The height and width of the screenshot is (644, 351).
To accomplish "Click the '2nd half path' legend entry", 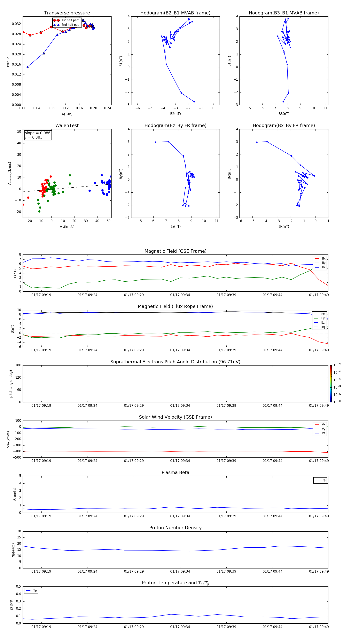I will click(x=67, y=25).
